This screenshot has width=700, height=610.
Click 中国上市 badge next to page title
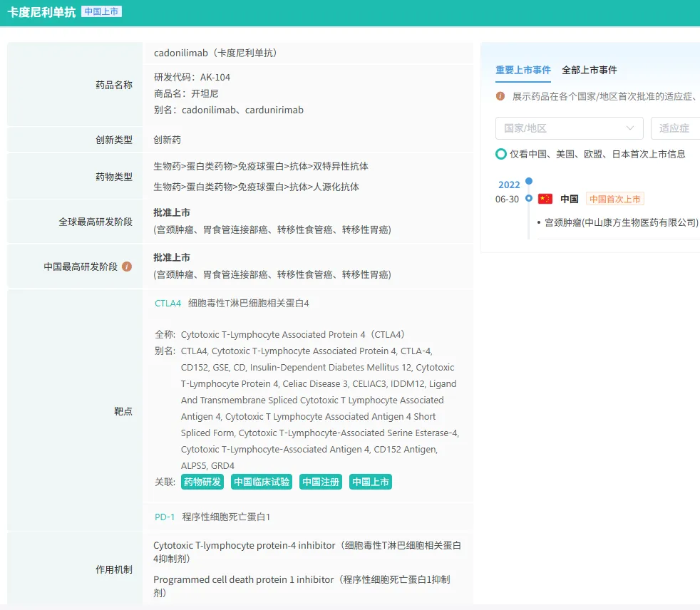tap(101, 11)
